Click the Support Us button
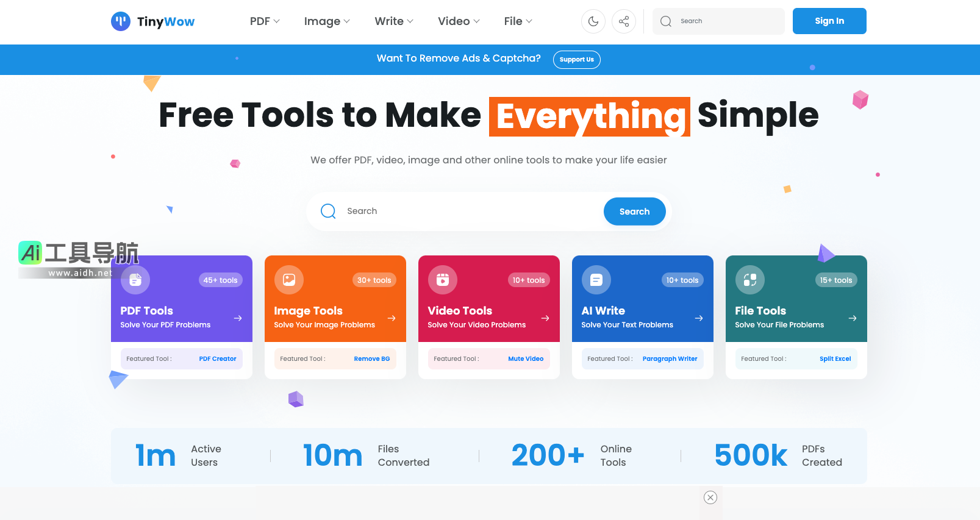 coord(576,60)
